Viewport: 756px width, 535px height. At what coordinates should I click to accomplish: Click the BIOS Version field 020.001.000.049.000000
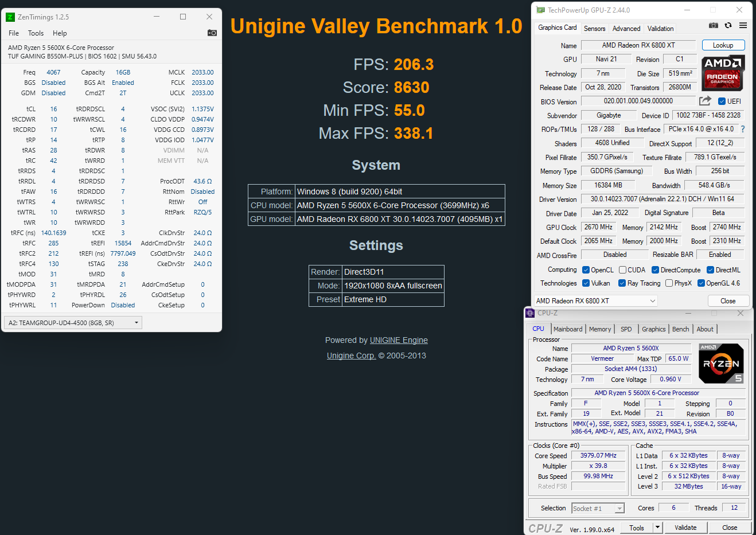point(638,101)
